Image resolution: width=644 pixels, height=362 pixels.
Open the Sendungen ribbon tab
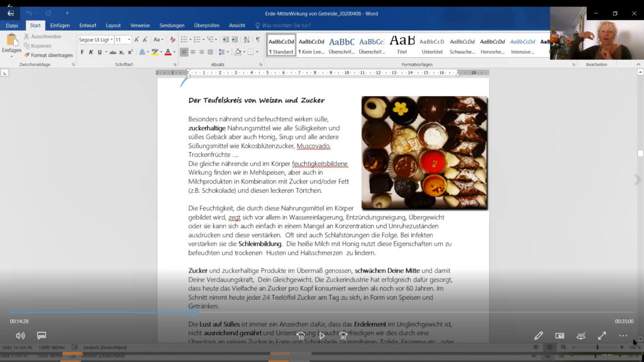click(x=172, y=25)
